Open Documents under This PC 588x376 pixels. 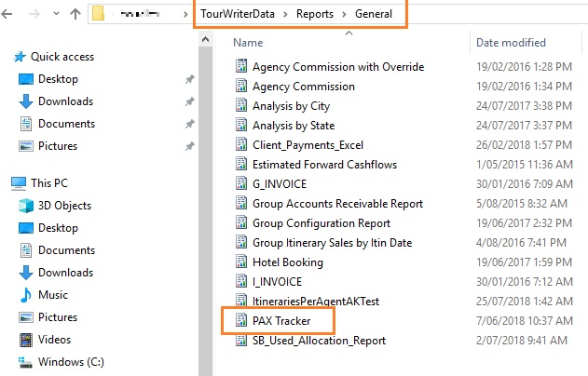click(x=66, y=250)
